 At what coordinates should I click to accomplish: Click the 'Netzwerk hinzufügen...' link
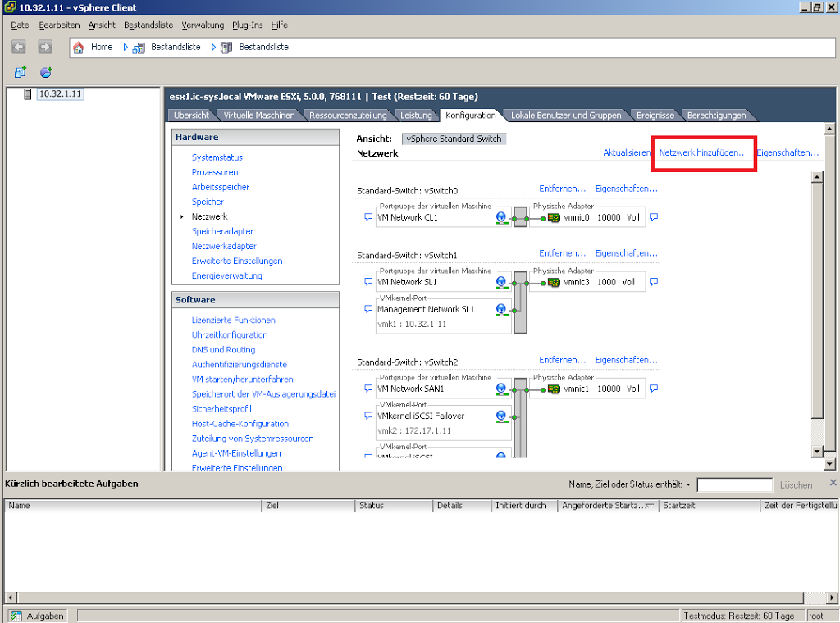coord(703,153)
